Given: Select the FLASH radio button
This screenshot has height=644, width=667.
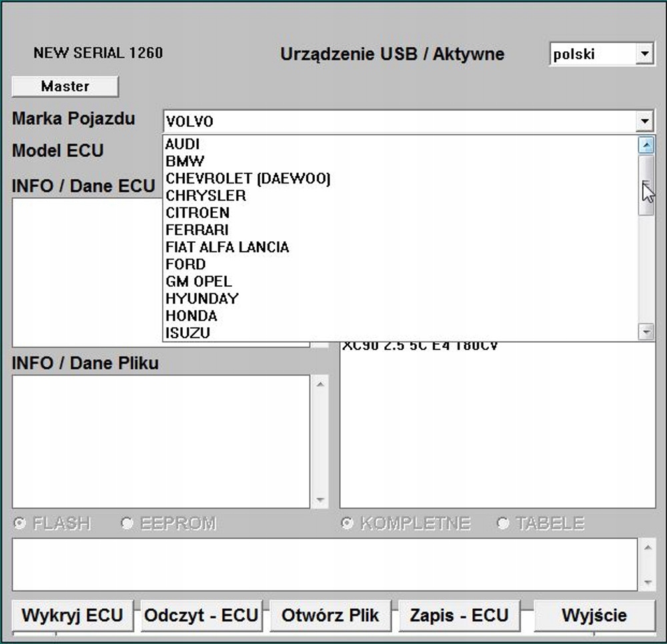Looking at the screenshot, I should point(20,523).
